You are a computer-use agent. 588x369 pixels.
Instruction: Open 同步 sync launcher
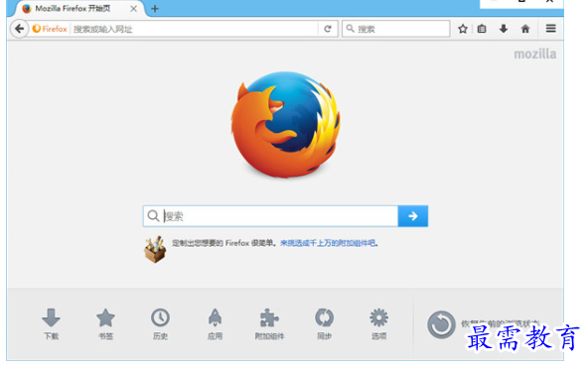click(324, 324)
